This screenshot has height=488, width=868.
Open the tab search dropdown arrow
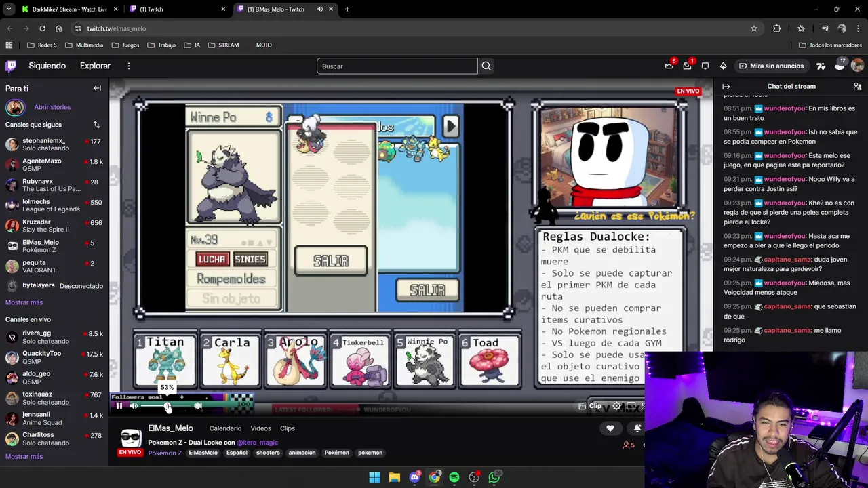(9, 9)
